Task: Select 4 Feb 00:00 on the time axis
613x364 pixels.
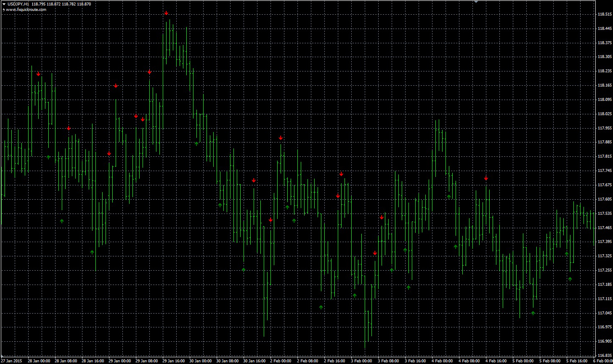Action: [442, 361]
